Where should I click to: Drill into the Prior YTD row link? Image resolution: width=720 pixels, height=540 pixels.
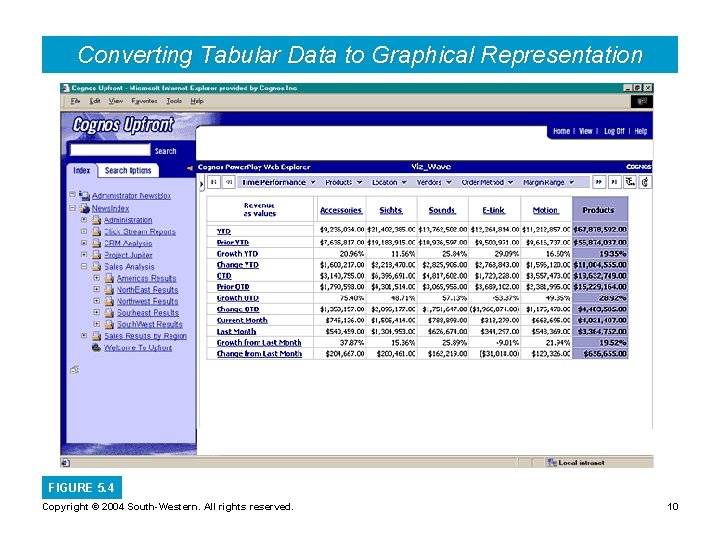click(x=233, y=242)
